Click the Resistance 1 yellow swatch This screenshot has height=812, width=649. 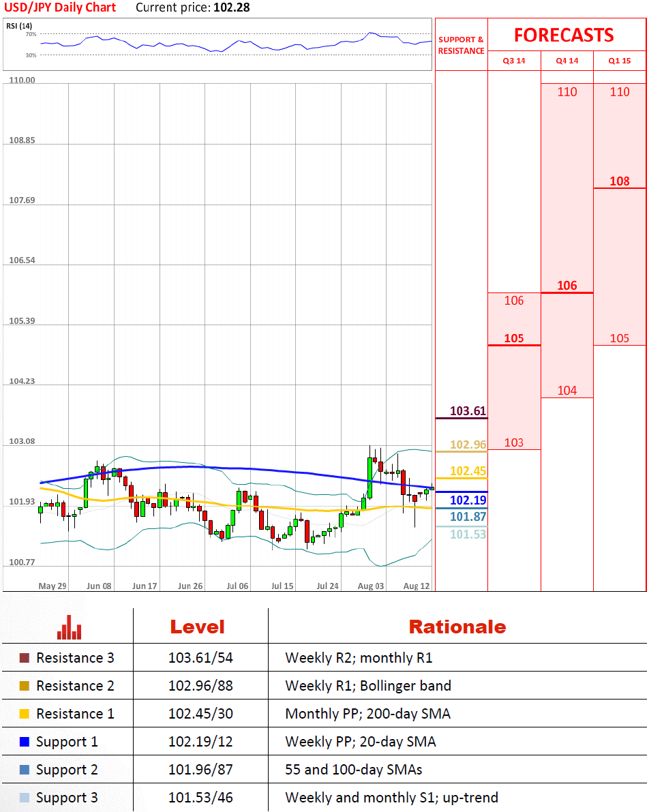coord(25,714)
